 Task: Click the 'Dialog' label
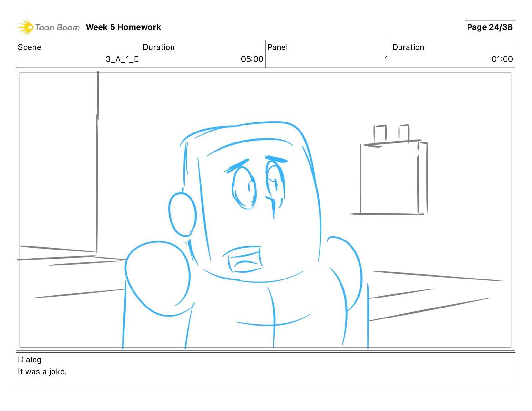pyautogui.click(x=30, y=360)
